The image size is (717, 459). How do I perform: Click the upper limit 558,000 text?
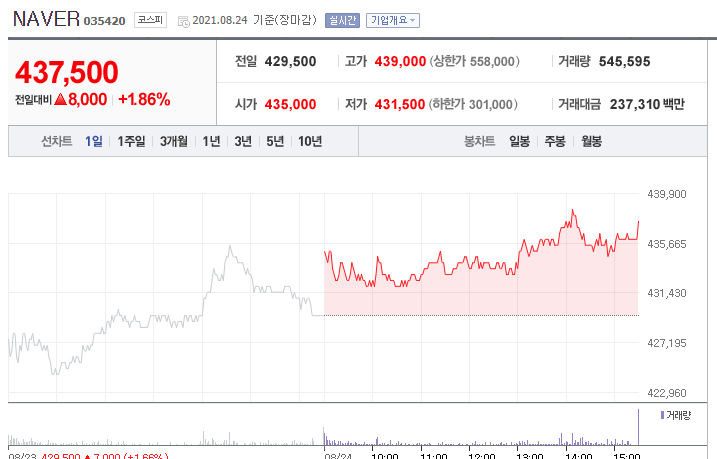tap(474, 61)
